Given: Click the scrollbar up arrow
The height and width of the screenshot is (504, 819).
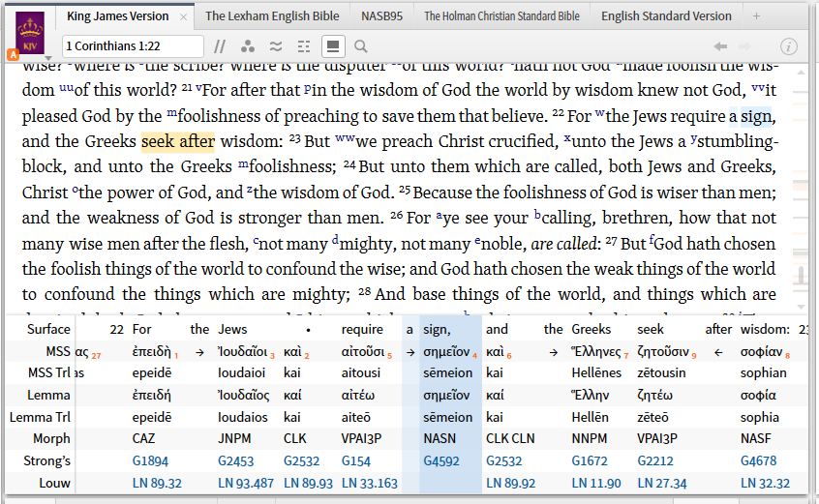Looking at the screenshot, I should pos(801,72).
